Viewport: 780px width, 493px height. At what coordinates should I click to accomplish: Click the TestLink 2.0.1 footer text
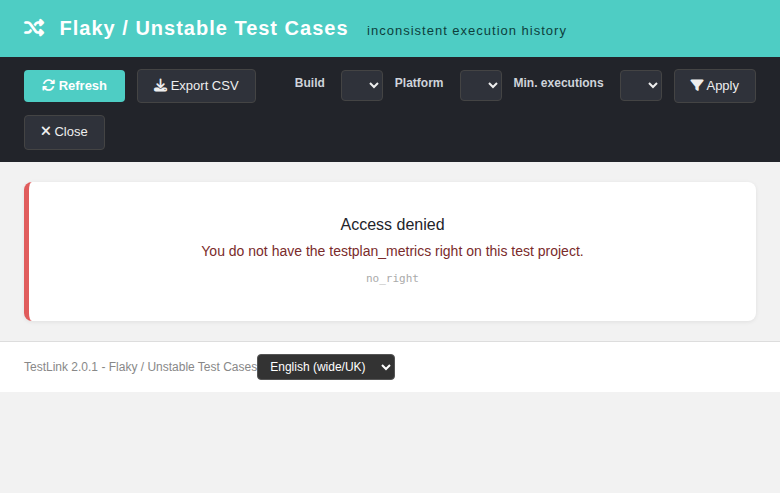(140, 367)
